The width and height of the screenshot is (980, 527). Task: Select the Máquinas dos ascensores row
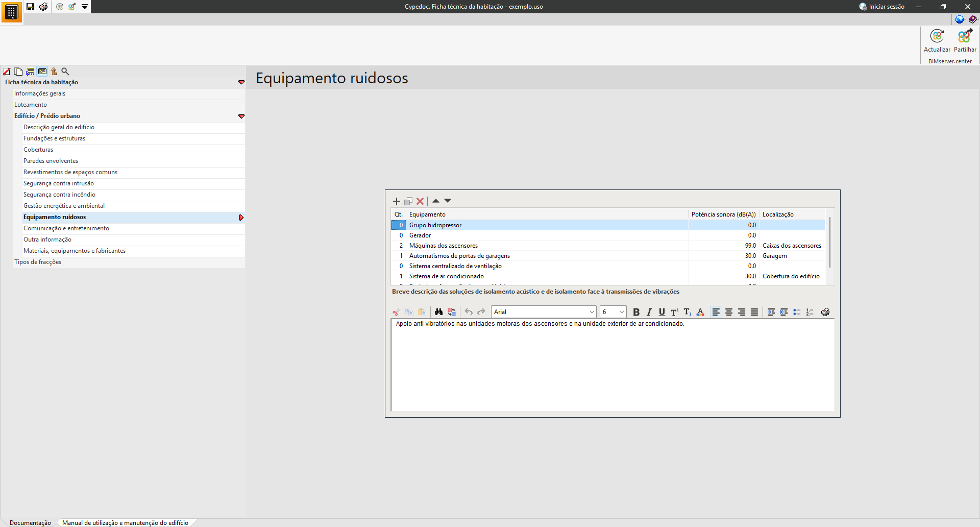608,246
